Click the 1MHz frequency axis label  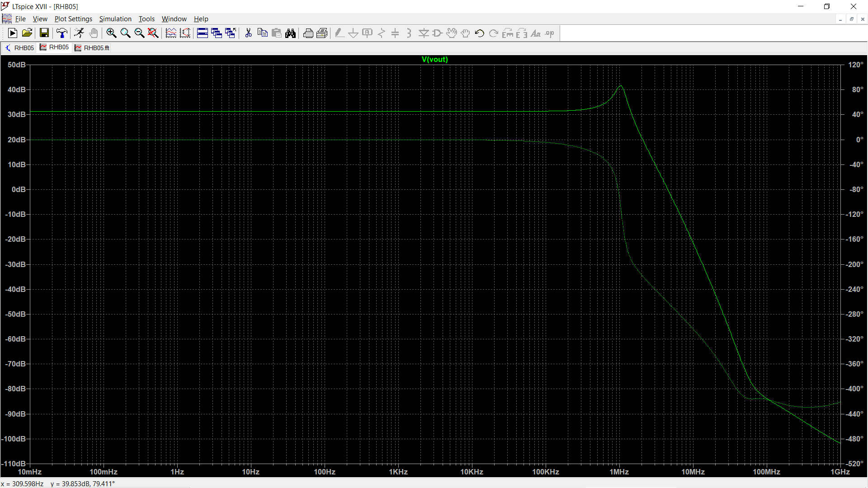[x=619, y=472]
